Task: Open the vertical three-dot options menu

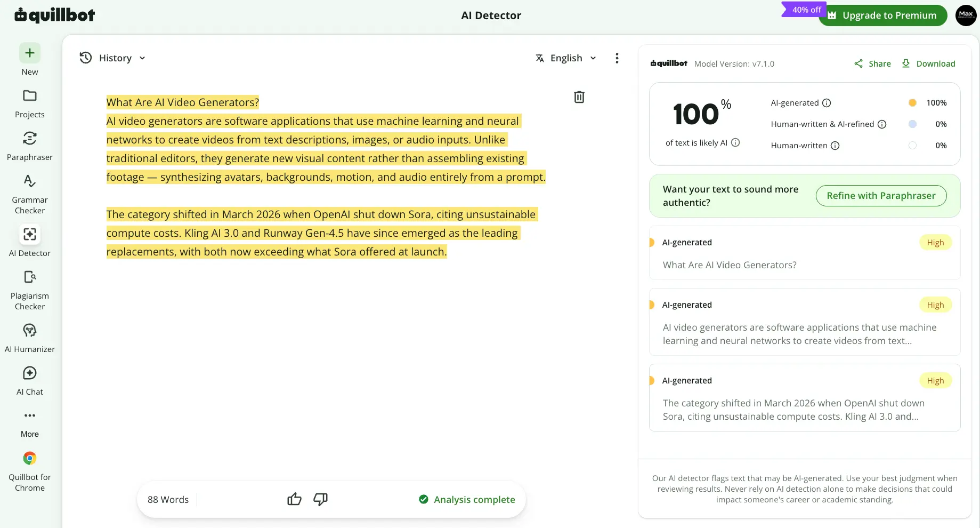Action: point(617,58)
